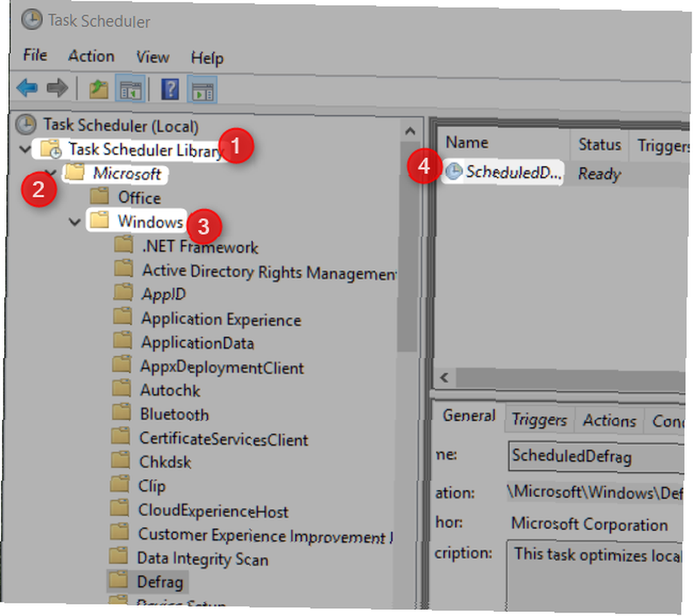Click the Chkdsk folder icon

tap(121, 459)
